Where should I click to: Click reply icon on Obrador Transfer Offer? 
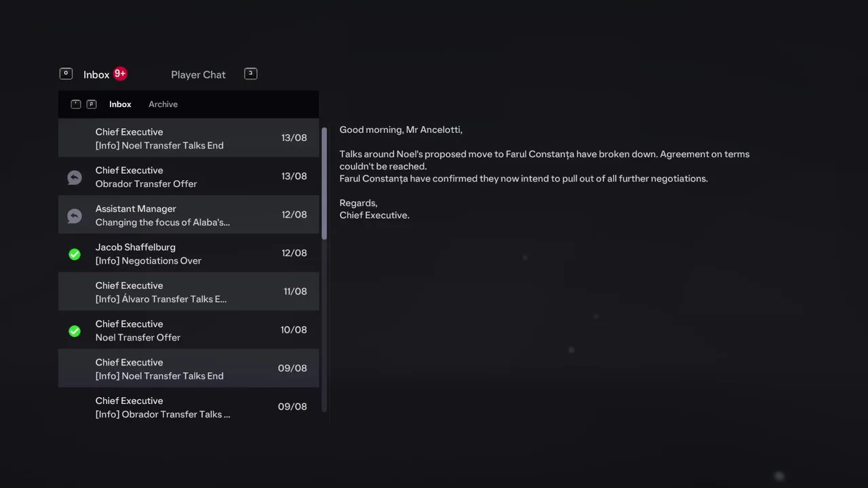coord(75,177)
